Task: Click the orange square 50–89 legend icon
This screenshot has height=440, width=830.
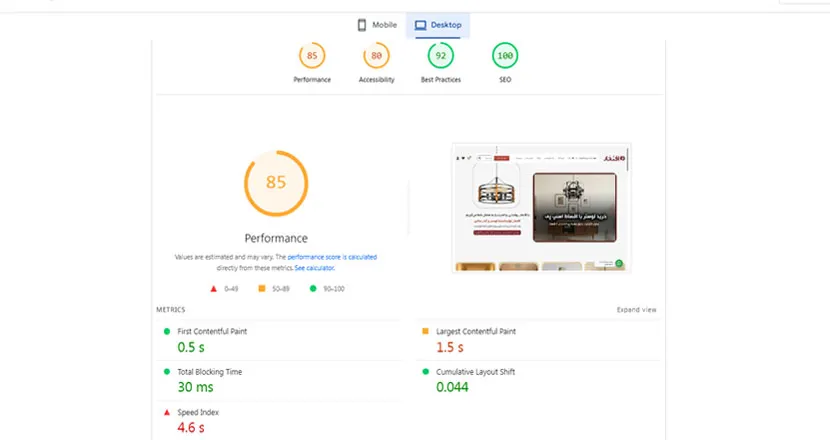Action: (x=262, y=289)
